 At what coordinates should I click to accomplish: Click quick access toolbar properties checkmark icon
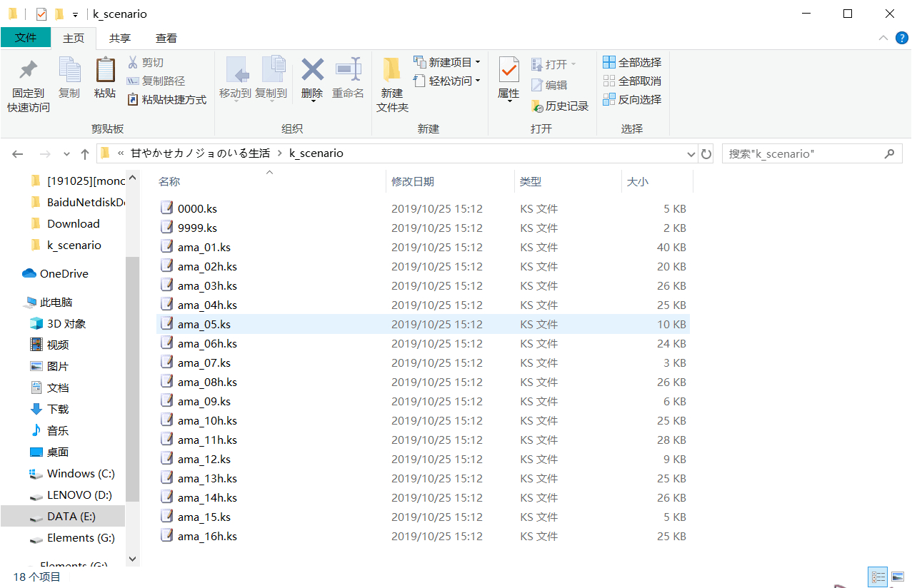pyautogui.click(x=41, y=14)
